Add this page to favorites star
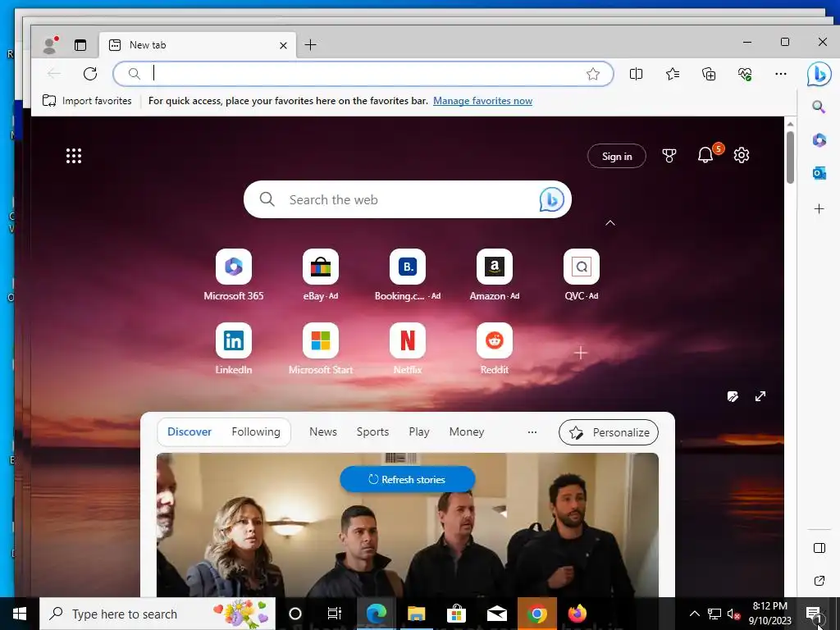This screenshot has width=840, height=630. [592, 74]
